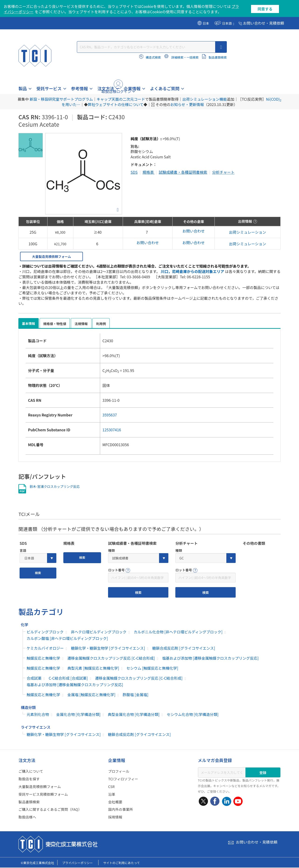Viewport: 299px width, 868px height.
Task: Switch to the 法規情報 tab
Action: click(x=81, y=323)
